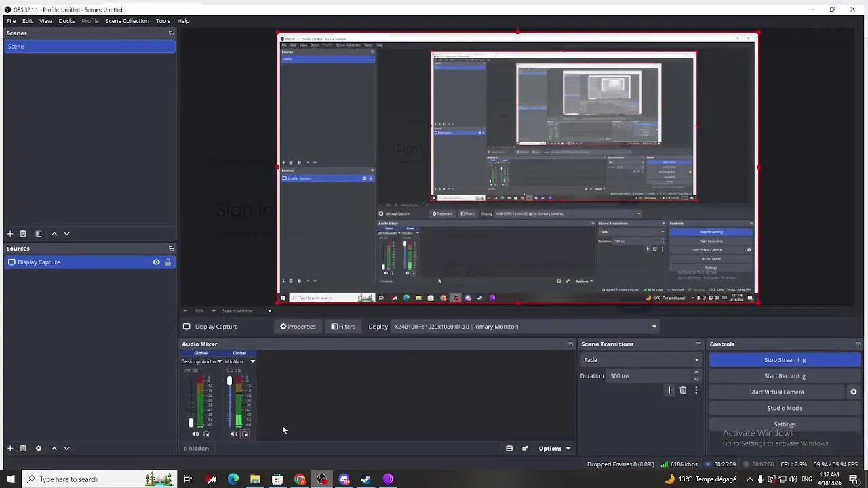Viewport: 868px width, 488px height.
Task: Open Filters for the Display Capture source
Action: tap(343, 327)
